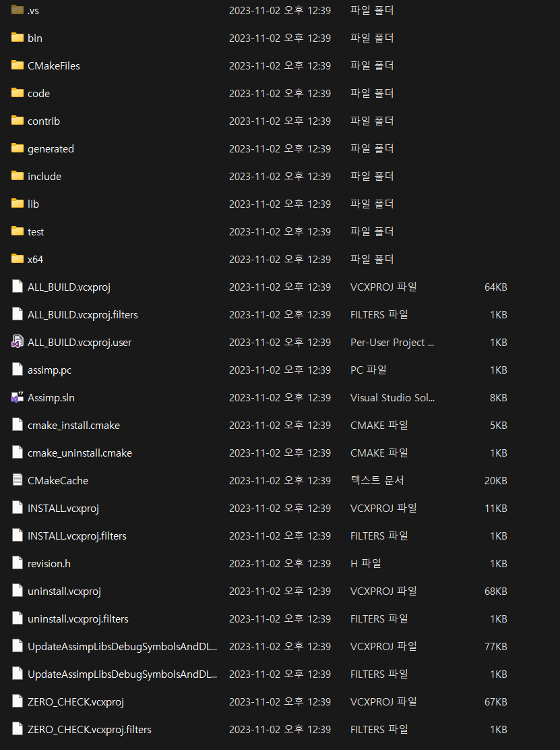This screenshot has height=750, width=560.
Task: Click the Visual Studio icon of ALL_BUILD.vcxproj.user
Action: pyautogui.click(x=18, y=342)
